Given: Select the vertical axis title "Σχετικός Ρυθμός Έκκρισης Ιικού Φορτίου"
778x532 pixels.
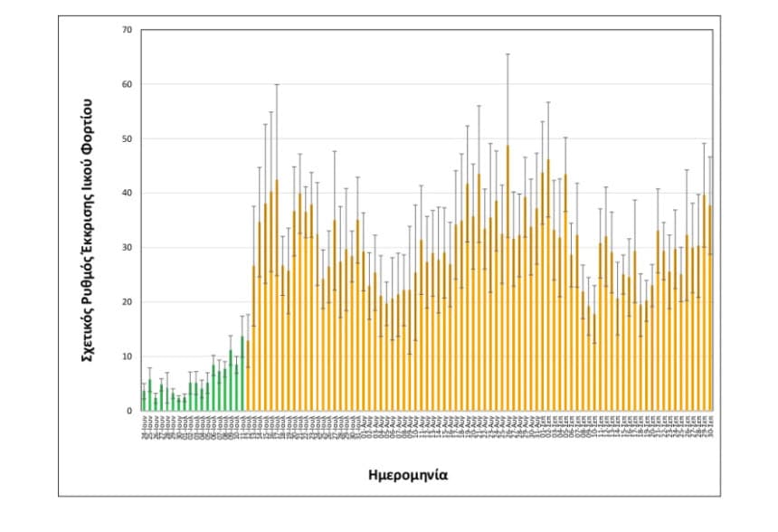Looking at the screenshot, I should point(87,231).
